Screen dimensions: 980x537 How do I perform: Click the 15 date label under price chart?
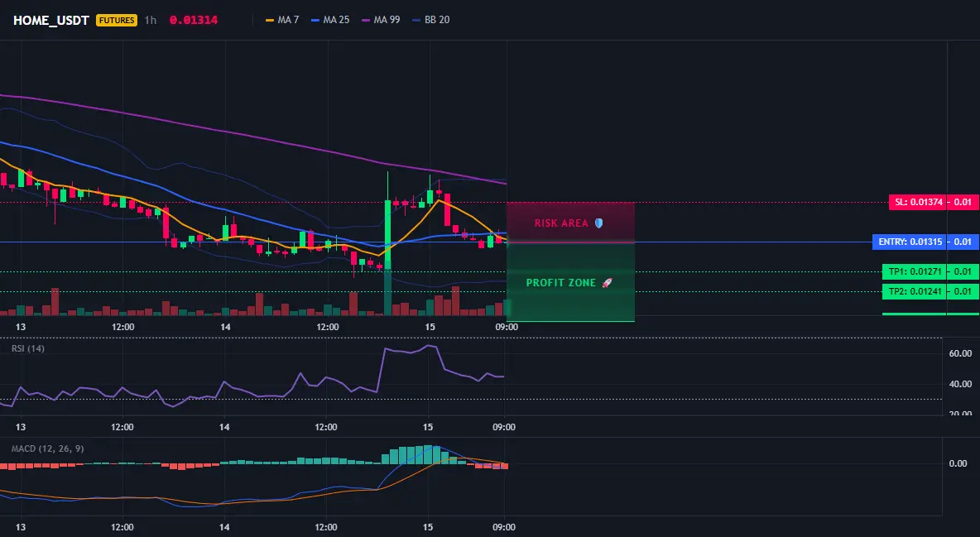coord(430,327)
